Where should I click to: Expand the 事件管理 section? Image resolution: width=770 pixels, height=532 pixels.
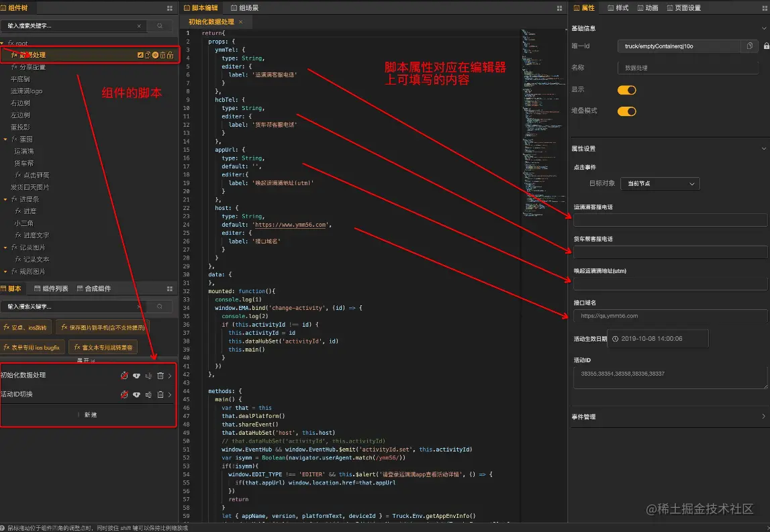tap(763, 416)
